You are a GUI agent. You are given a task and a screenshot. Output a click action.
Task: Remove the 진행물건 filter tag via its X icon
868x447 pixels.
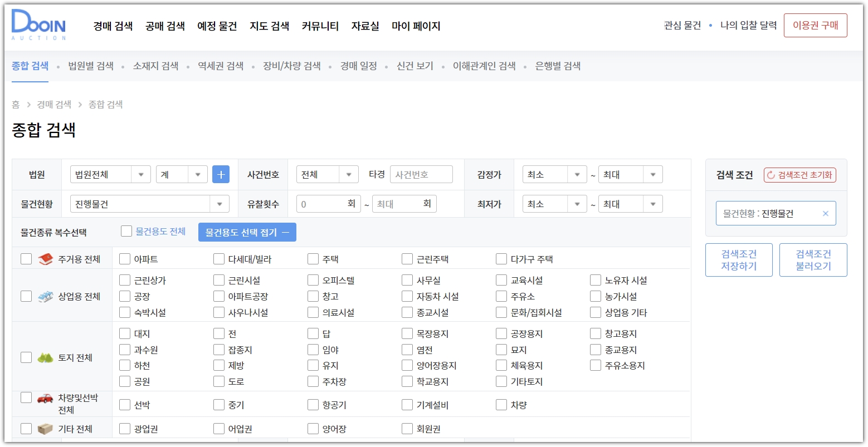click(825, 213)
